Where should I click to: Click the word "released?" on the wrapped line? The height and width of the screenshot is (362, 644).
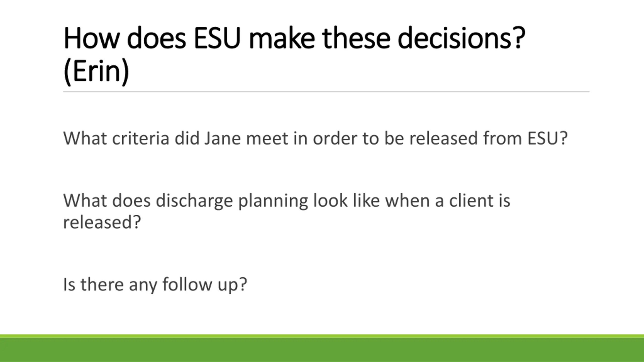(x=102, y=222)
